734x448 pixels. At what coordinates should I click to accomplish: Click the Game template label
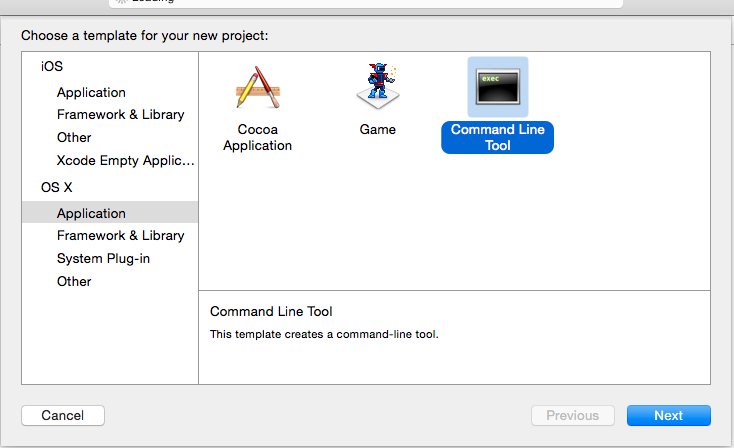pos(378,129)
